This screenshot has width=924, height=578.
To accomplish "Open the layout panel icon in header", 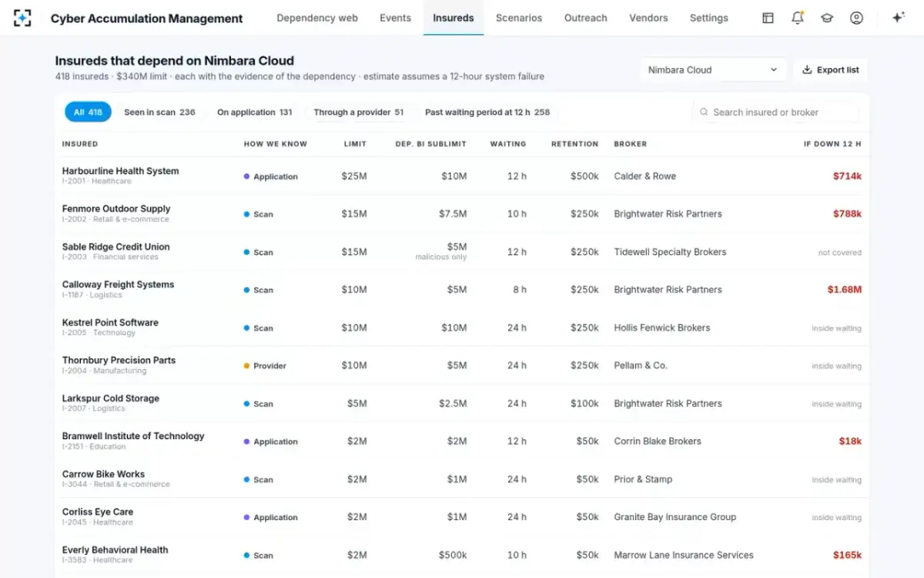I will click(x=768, y=18).
